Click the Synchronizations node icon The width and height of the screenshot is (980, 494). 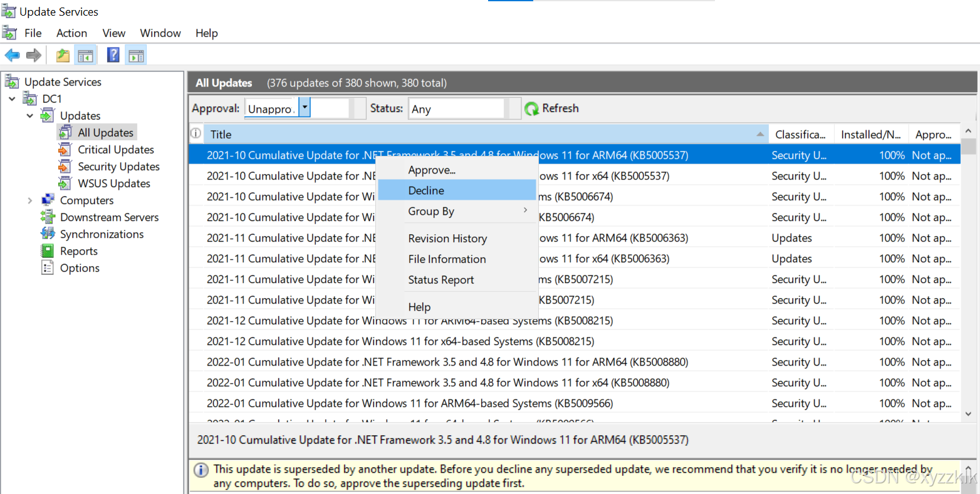pos(48,234)
